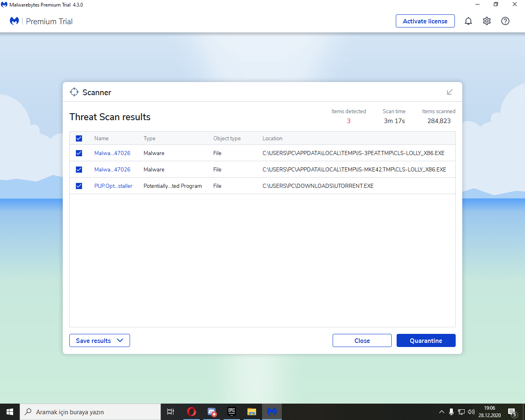This screenshot has width=525, height=420.
Task: Click the Close button in Scanner
Action: (362, 340)
